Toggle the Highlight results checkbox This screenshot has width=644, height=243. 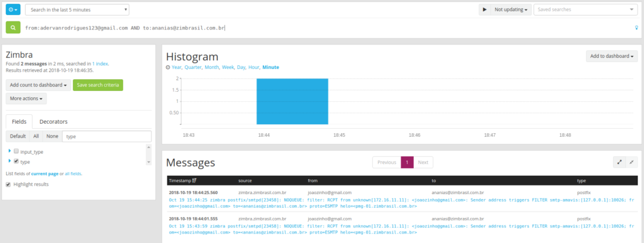(x=8, y=185)
